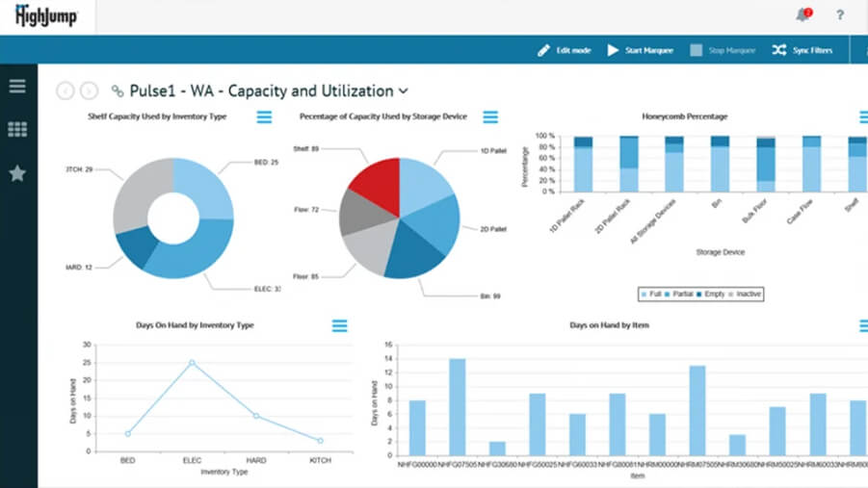Go to next dashboard arrow

point(89,91)
